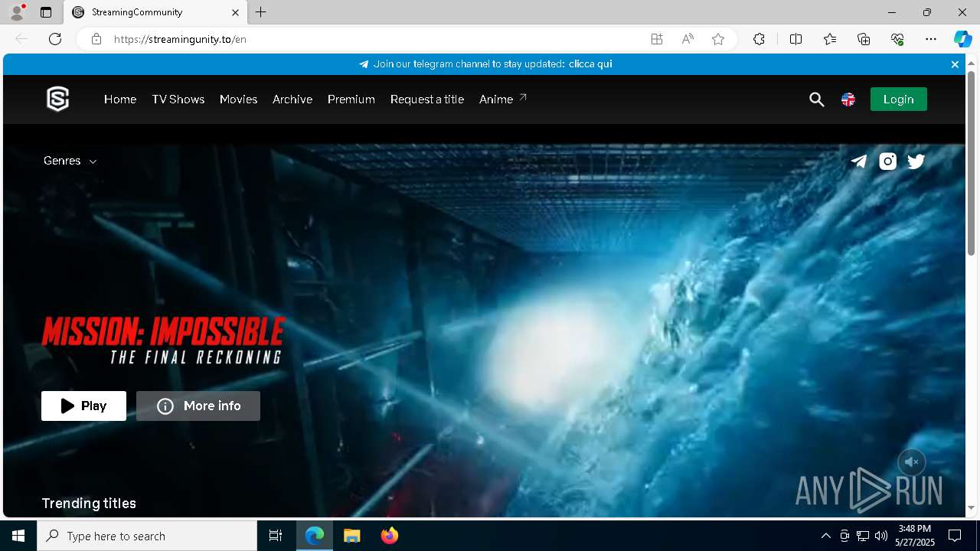
Task: Open the network tray icon
Action: [x=863, y=536]
